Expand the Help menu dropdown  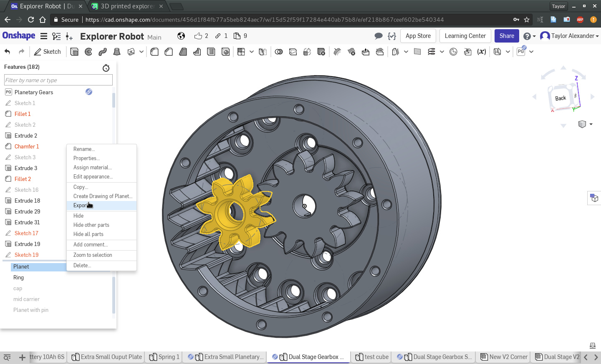click(529, 36)
